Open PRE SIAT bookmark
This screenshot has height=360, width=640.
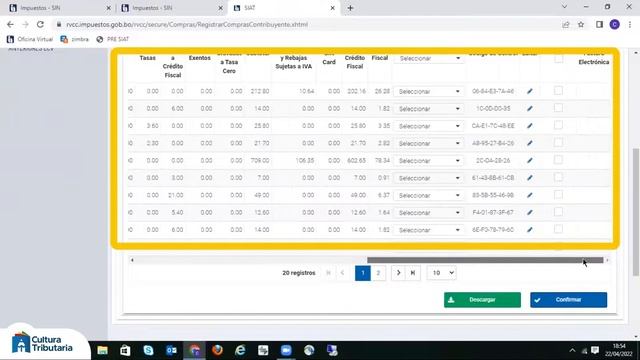(113, 39)
